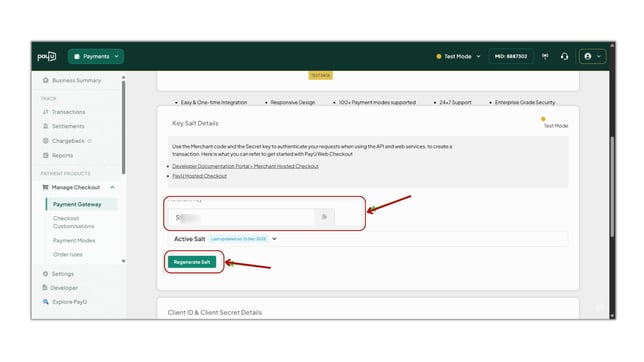This screenshot has width=644, height=362.
Task: Click the MID 8887302 badge
Action: click(x=511, y=56)
